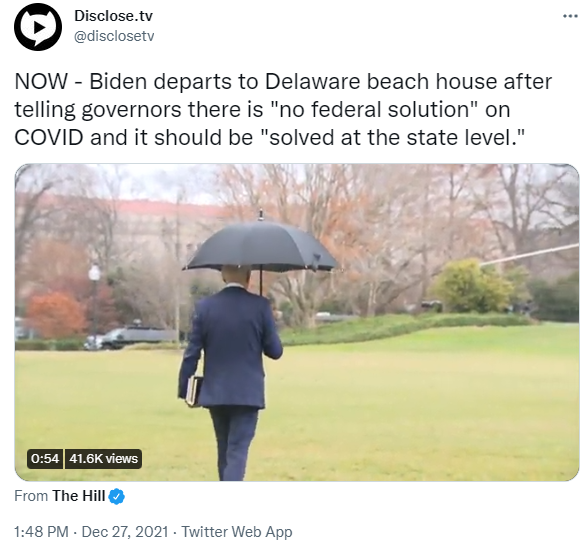
Task: Play the Biden departure video
Action: (297, 322)
